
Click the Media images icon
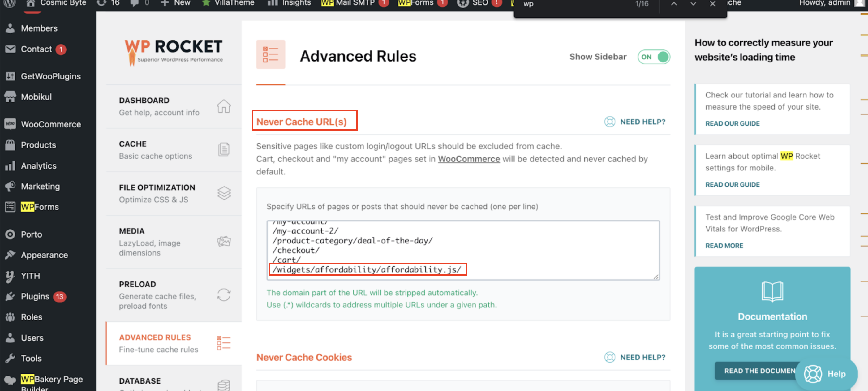coord(224,241)
